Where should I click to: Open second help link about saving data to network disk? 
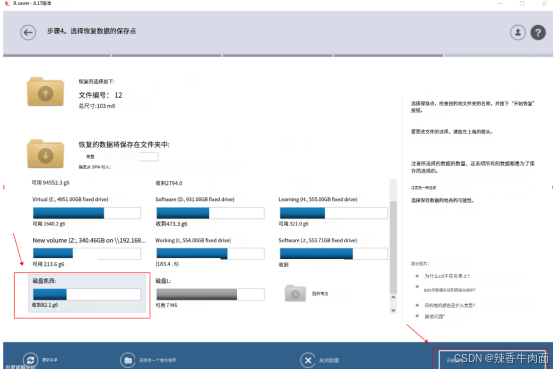[449, 290]
